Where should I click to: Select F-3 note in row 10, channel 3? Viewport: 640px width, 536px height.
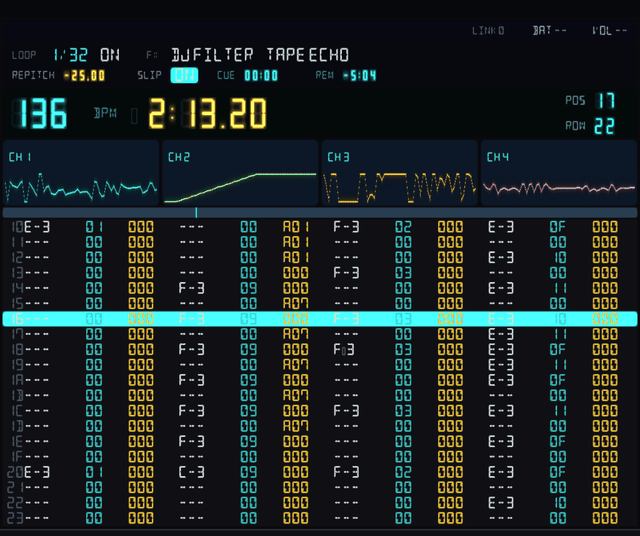tap(346, 227)
